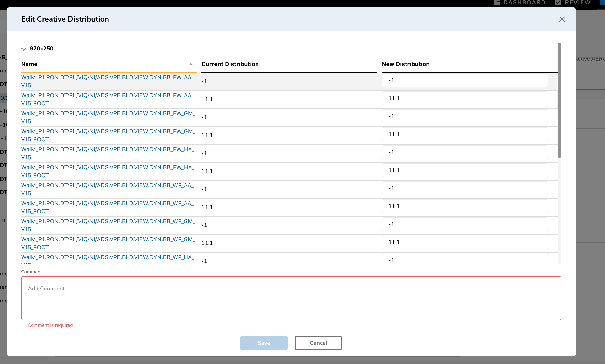Click the Current Distribution column header

point(230,64)
